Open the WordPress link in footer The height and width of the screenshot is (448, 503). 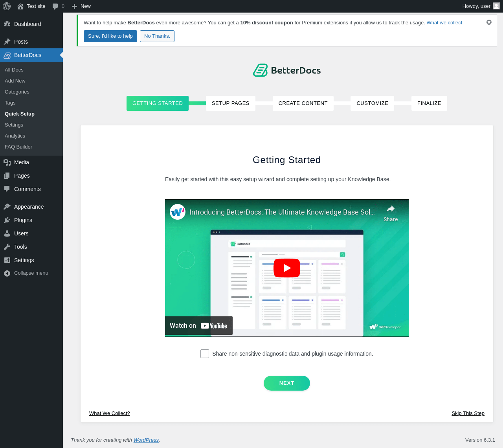(x=146, y=440)
